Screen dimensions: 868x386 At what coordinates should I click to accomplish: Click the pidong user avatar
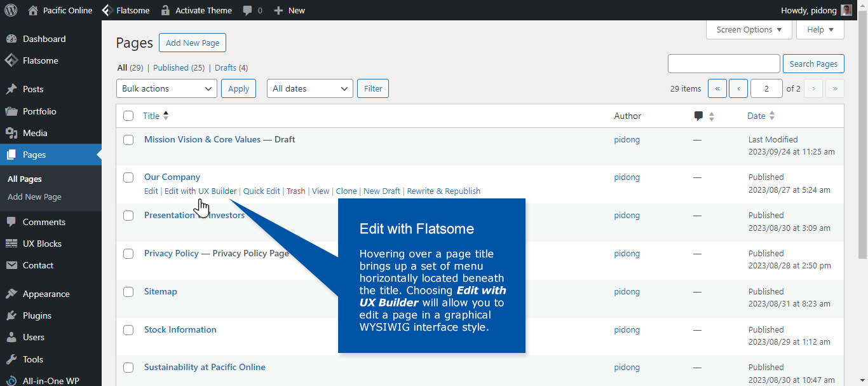point(846,10)
